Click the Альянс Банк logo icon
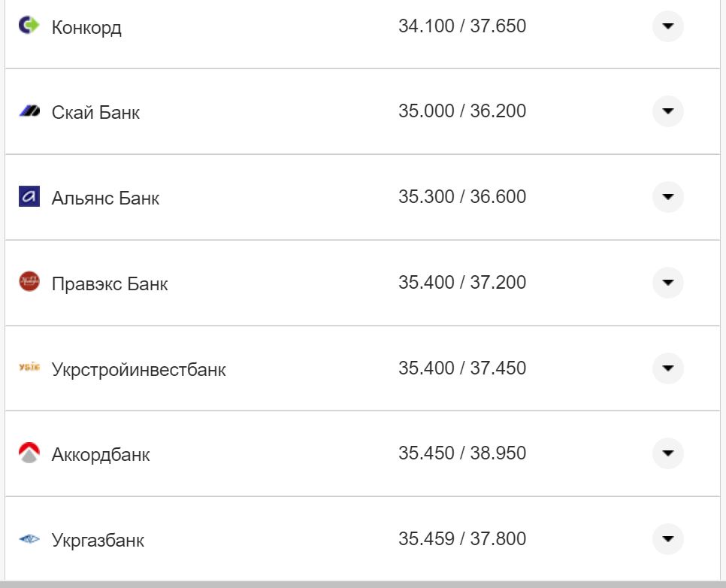Image resolution: width=726 pixels, height=588 pixels. pos(29,197)
